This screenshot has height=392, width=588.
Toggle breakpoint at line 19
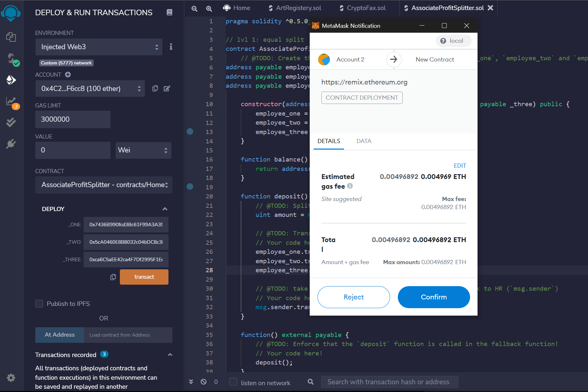190,186
